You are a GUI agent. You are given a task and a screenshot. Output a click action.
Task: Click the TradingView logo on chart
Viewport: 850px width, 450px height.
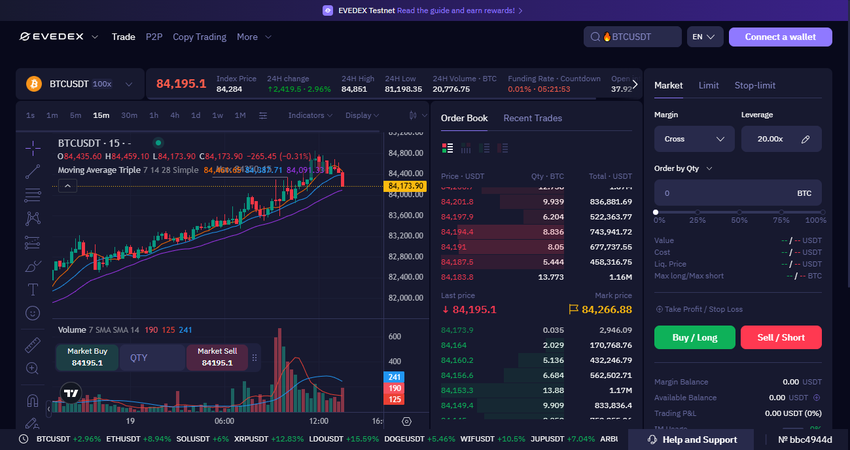click(x=70, y=393)
